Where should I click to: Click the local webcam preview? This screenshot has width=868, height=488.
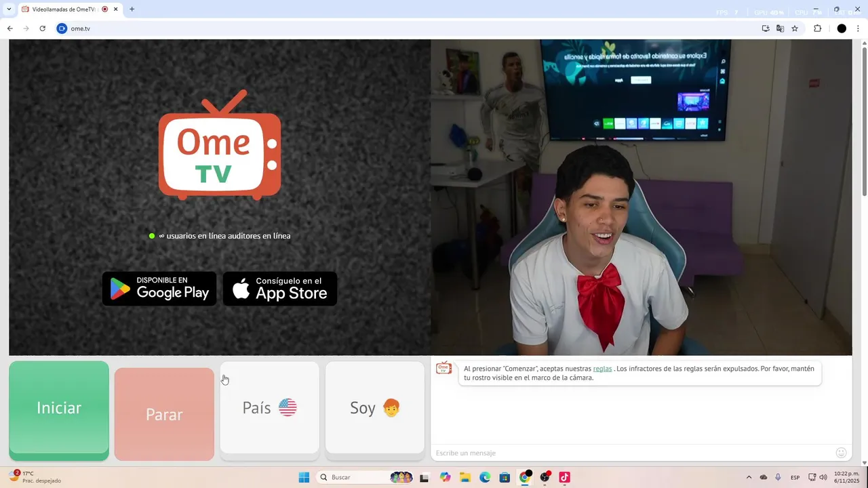coord(641,197)
